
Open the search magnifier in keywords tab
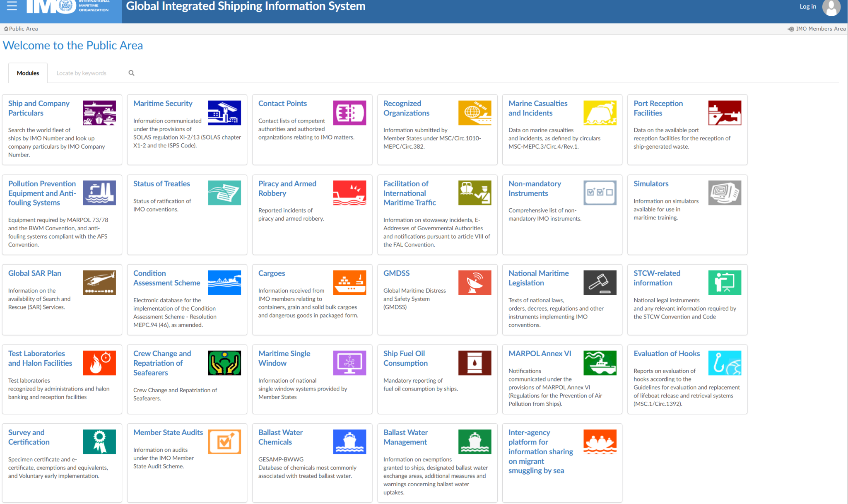131,72
